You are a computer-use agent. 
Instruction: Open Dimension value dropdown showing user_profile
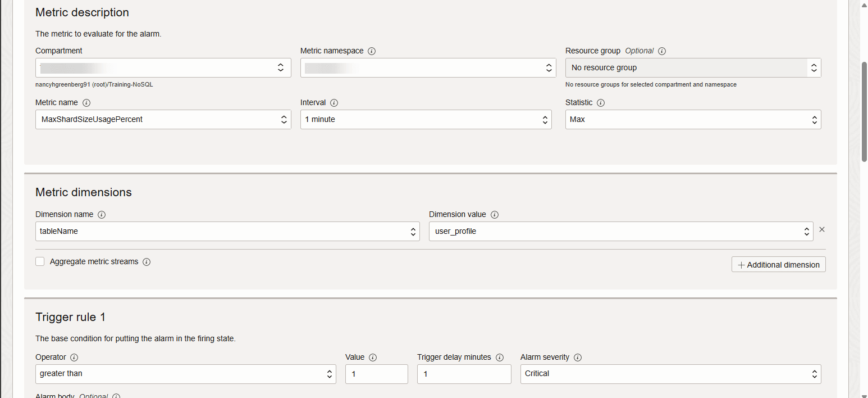point(620,231)
